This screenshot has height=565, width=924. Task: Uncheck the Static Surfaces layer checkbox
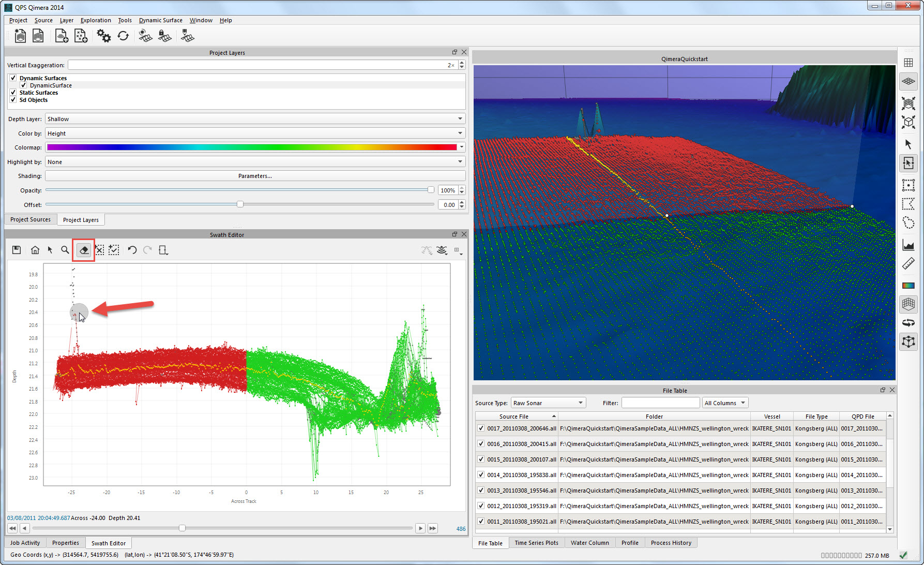coord(13,93)
